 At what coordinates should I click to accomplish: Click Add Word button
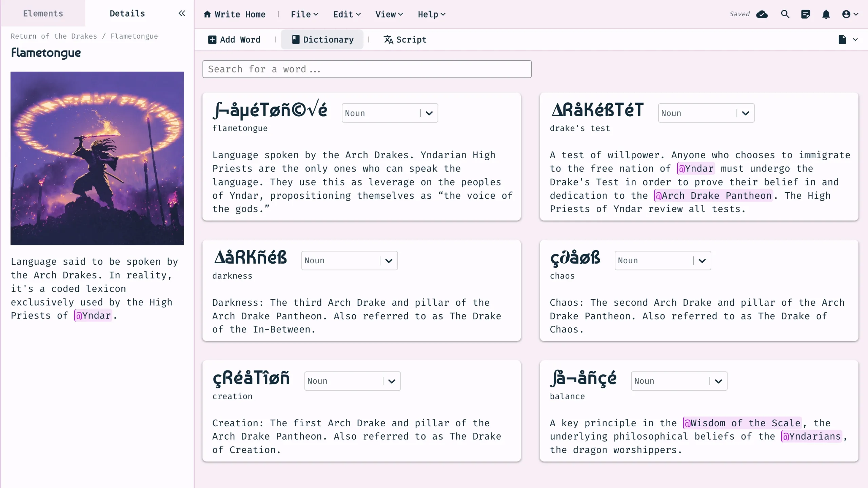(234, 40)
